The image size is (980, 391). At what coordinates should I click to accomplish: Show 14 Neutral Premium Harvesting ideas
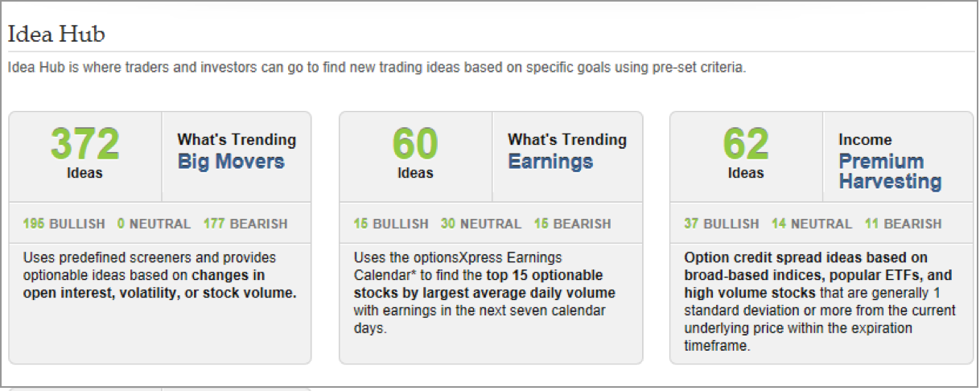[x=811, y=224]
